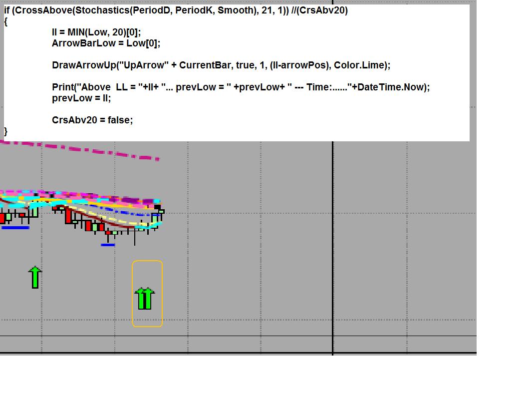The width and height of the screenshot is (532, 401).
Task: Click the 'll = MIN(Low, 20)[0];' line
Action: pyautogui.click(x=96, y=32)
